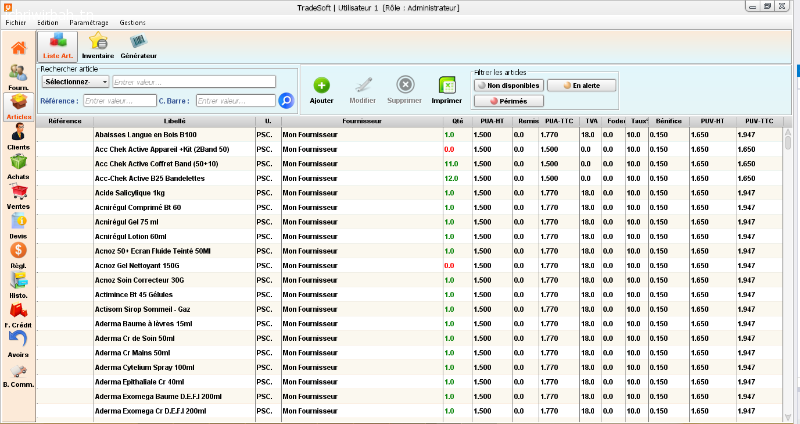Sort by the Qté column header
This screenshot has height=424, width=800.
(x=458, y=121)
